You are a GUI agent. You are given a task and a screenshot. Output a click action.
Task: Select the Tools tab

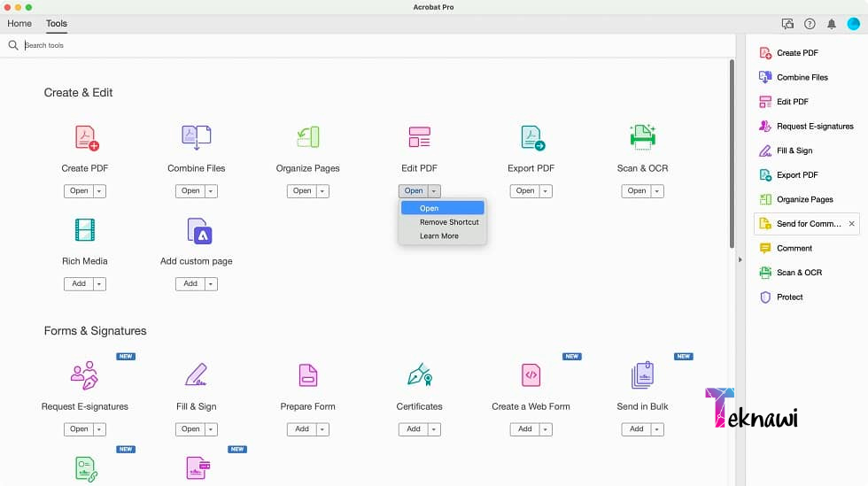(57, 23)
